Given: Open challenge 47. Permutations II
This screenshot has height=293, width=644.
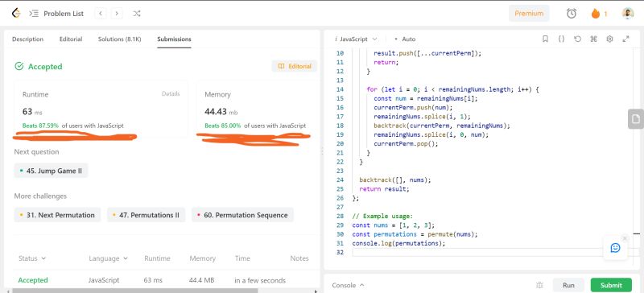Looking at the screenshot, I should 147,215.
